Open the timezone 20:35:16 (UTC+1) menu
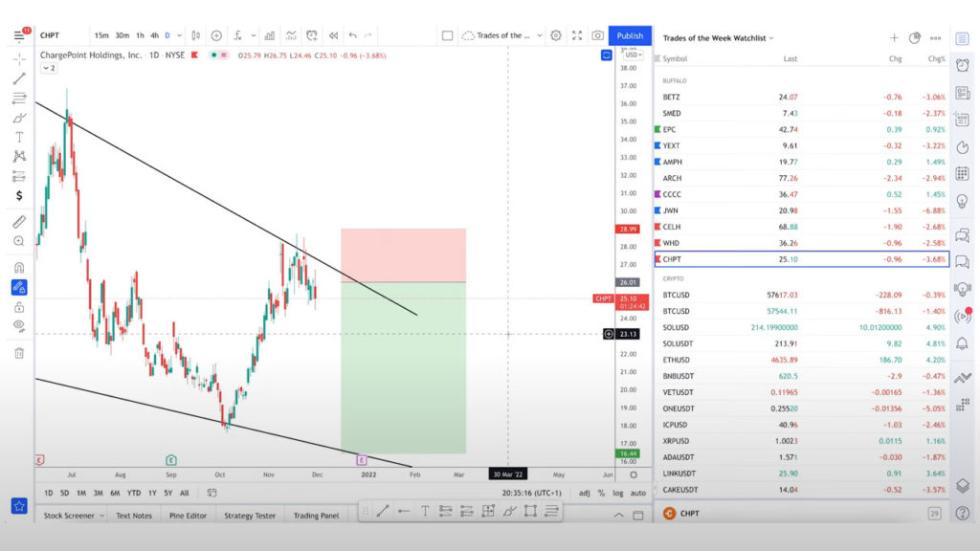The width and height of the screenshot is (980, 551). 532,493
